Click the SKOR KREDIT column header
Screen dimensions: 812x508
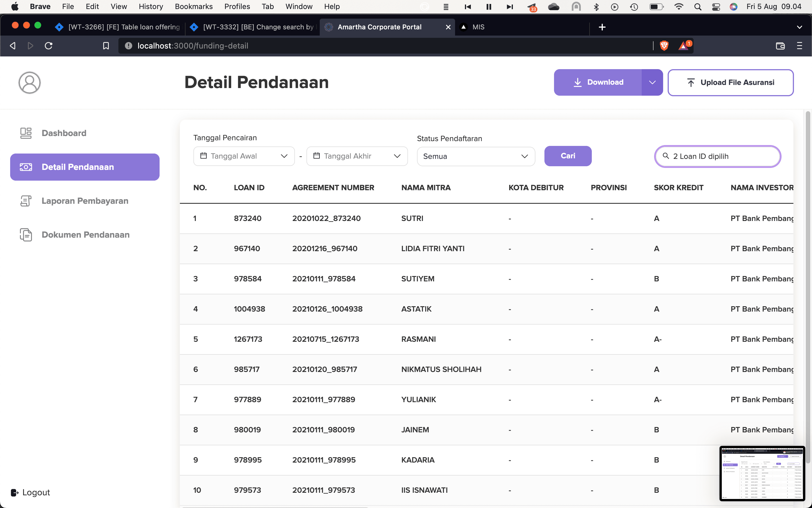click(678, 188)
